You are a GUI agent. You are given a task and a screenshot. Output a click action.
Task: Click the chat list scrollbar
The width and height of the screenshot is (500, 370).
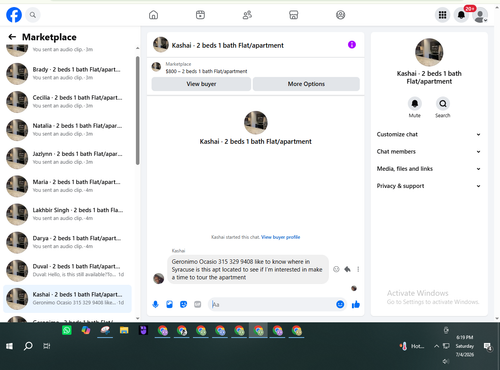tap(137, 110)
